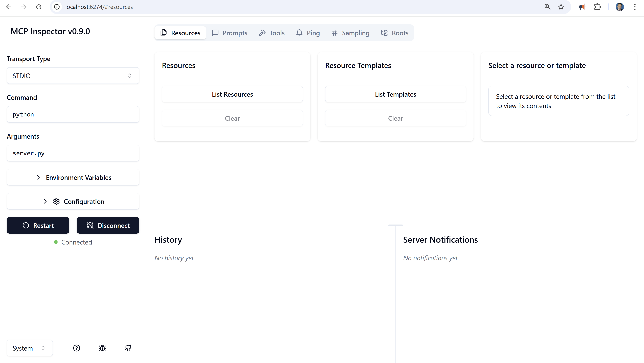The height and width of the screenshot is (363, 644).
Task: Click the panel resize handle above History
Action: click(x=395, y=225)
